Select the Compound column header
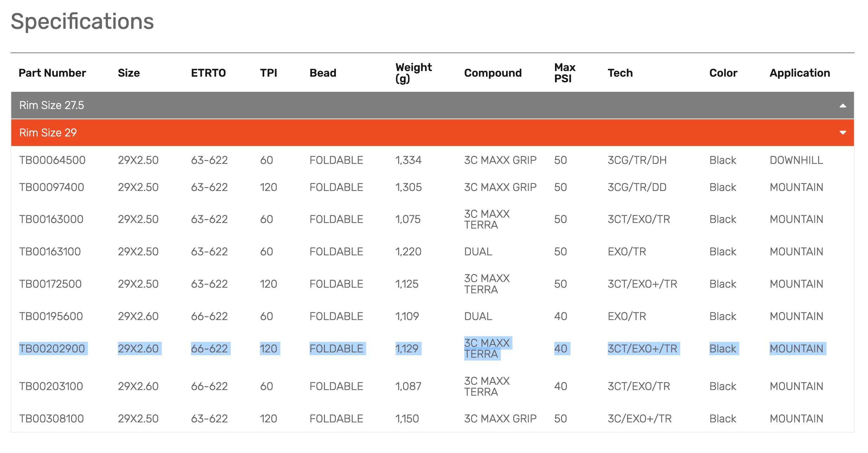 [492, 73]
